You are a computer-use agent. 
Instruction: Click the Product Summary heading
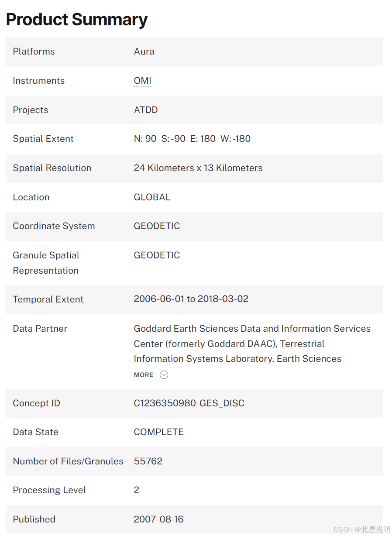(x=77, y=19)
